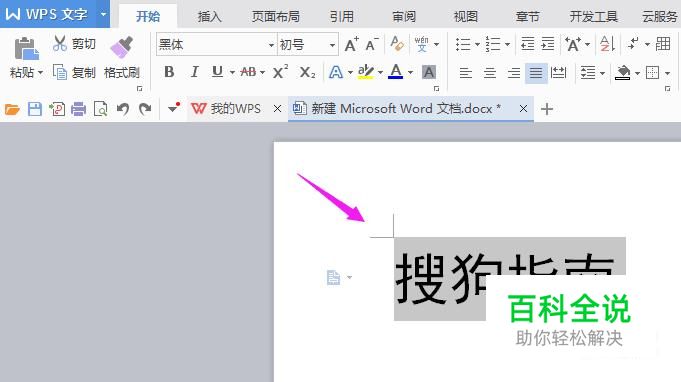Select justified alignment
681x382 pixels.
[536, 72]
